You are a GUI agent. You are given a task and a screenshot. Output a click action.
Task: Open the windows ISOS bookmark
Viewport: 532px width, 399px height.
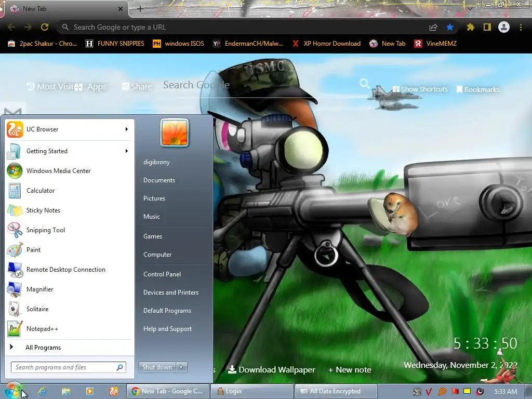point(179,44)
